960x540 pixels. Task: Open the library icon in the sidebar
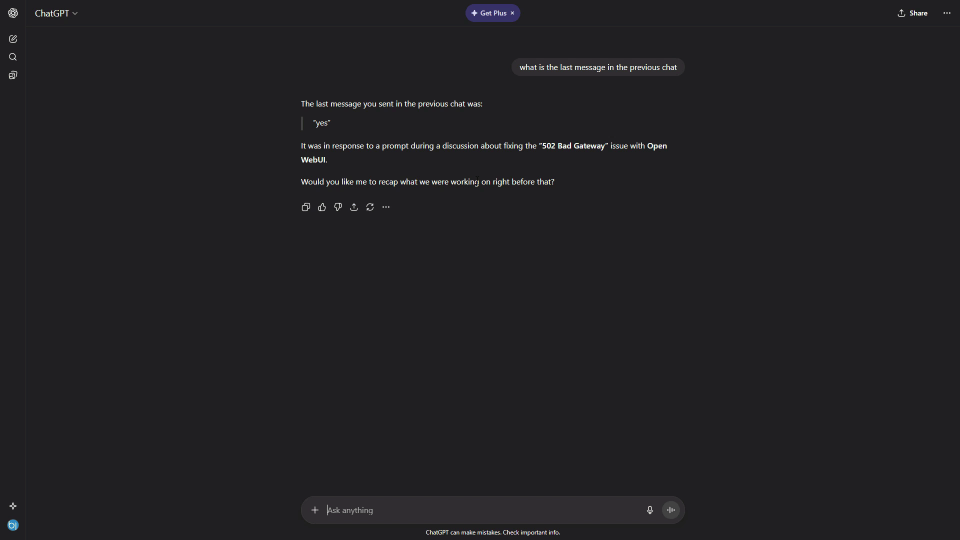(13, 75)
